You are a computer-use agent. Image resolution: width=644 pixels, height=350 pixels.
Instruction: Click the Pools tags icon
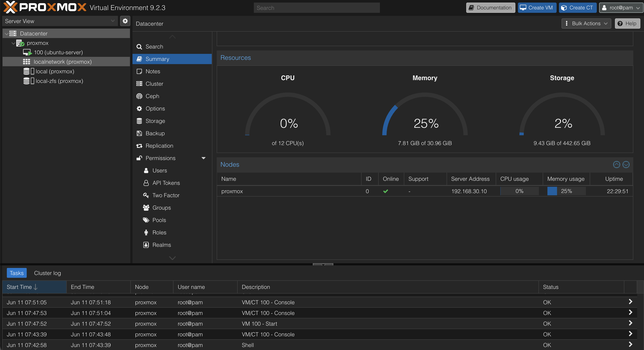[146, 220]
